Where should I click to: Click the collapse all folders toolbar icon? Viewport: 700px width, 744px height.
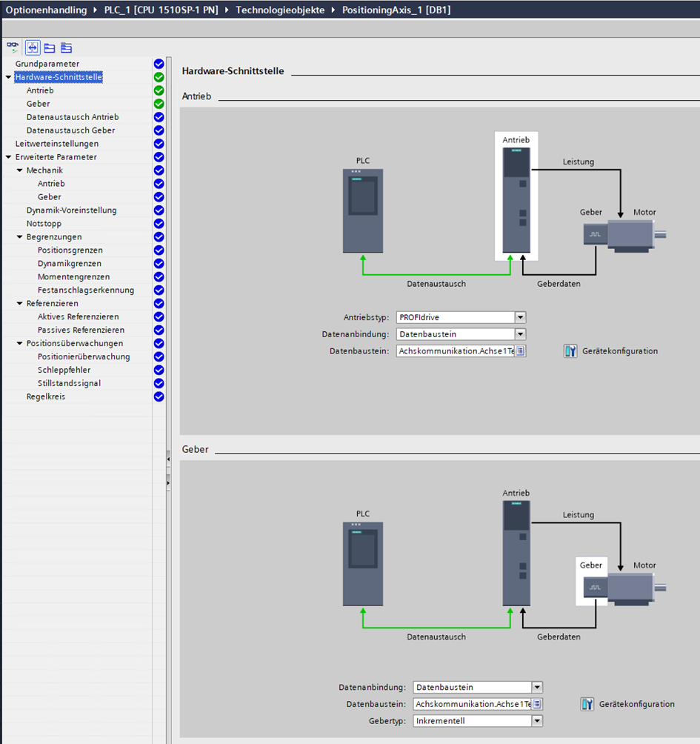tap(50, 47)
